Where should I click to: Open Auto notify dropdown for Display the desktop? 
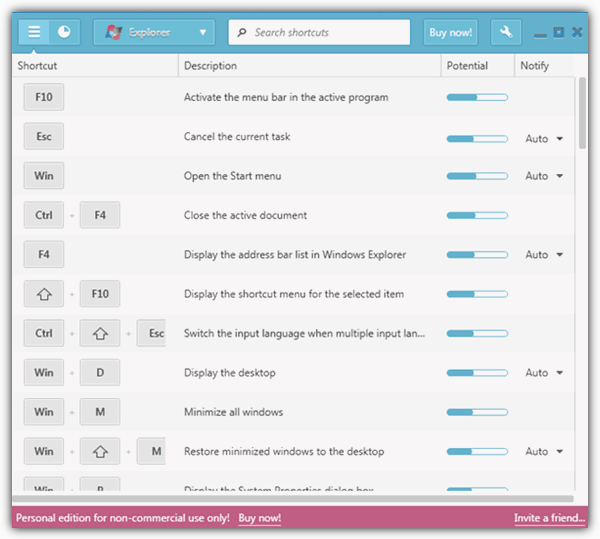[x=545, y=373]
